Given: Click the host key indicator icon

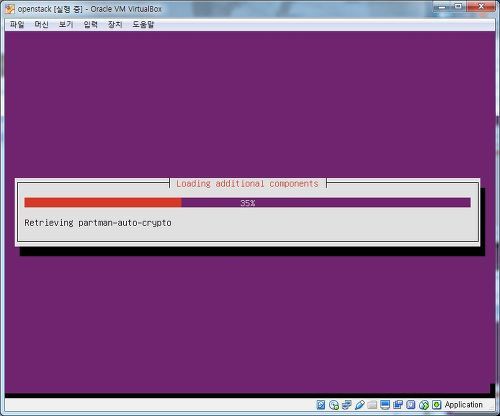Looking at the screenshot, I should pyautogui.click(x=437, y=405).
